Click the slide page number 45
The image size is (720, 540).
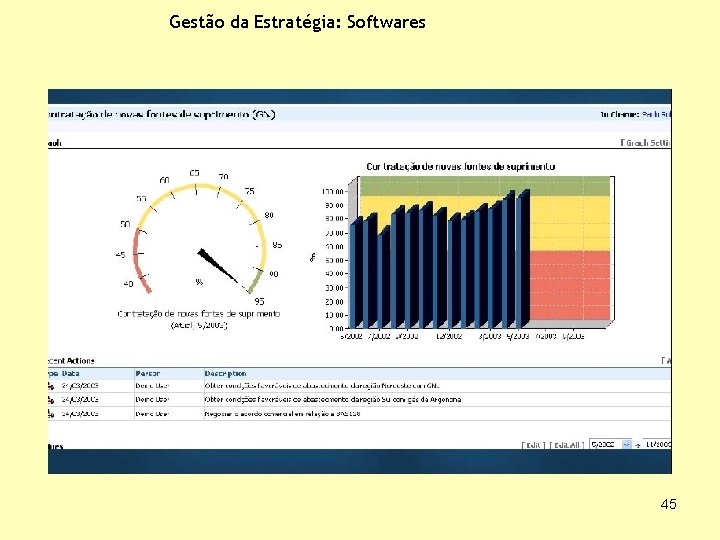669,504
